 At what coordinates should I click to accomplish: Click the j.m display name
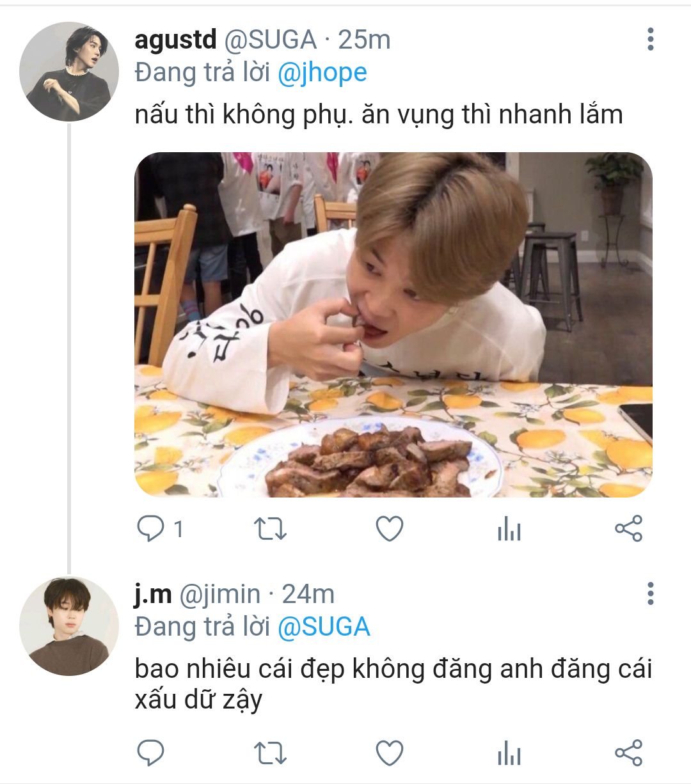click(x=153, y=594)
